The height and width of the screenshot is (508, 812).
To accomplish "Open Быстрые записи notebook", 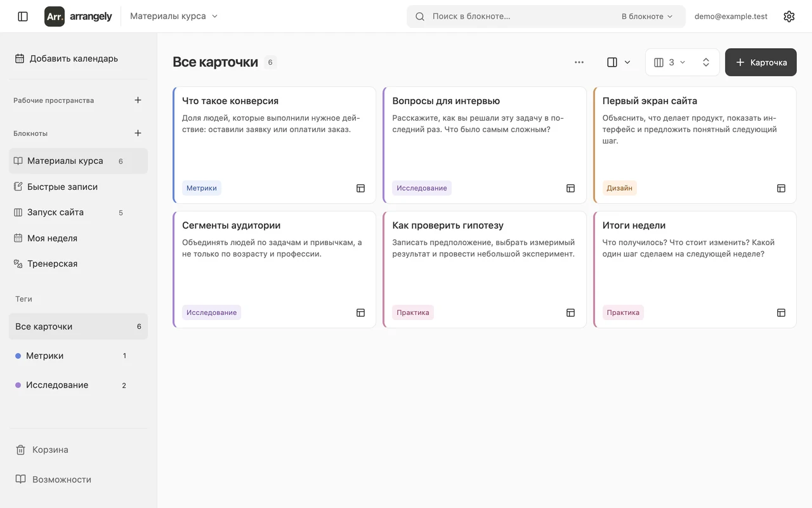I will (78, 187).
